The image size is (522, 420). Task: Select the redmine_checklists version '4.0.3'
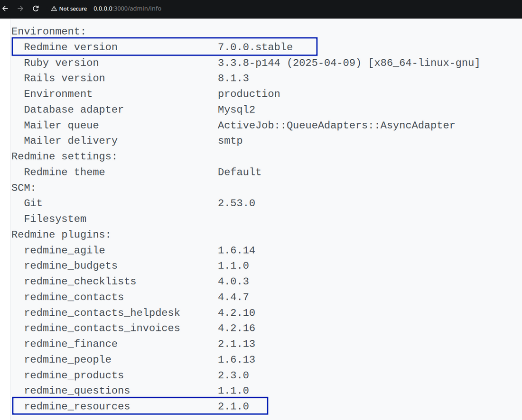[x=233, y=281]
